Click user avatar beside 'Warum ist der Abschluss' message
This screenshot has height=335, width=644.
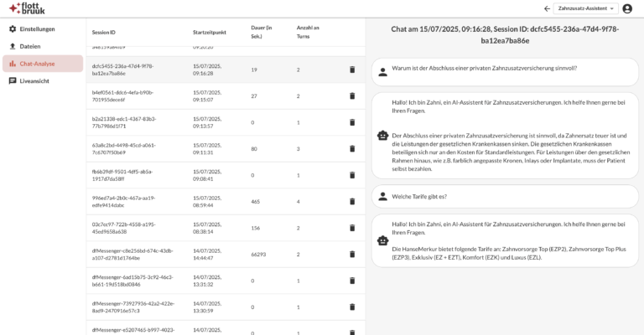tap(382, 72)
